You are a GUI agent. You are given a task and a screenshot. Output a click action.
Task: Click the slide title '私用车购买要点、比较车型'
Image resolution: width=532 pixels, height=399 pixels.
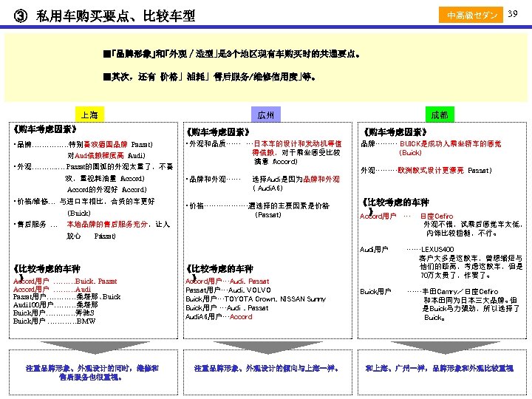(x=115, y=16)
